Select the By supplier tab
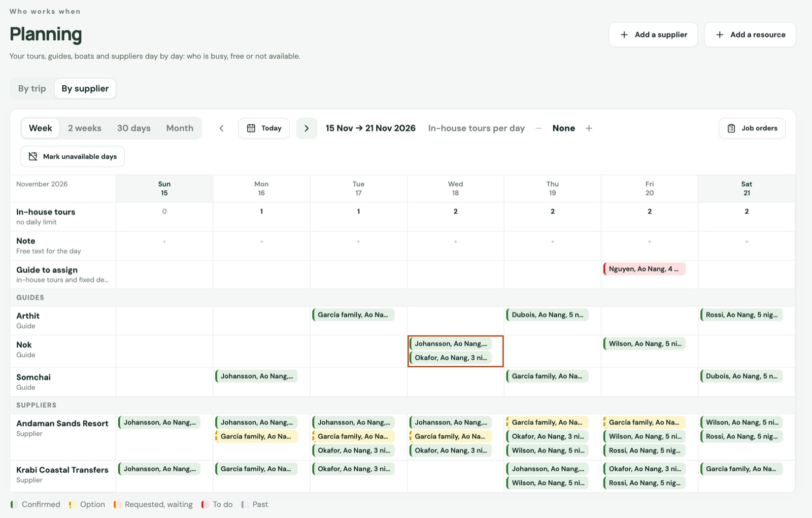 [85, 88]
